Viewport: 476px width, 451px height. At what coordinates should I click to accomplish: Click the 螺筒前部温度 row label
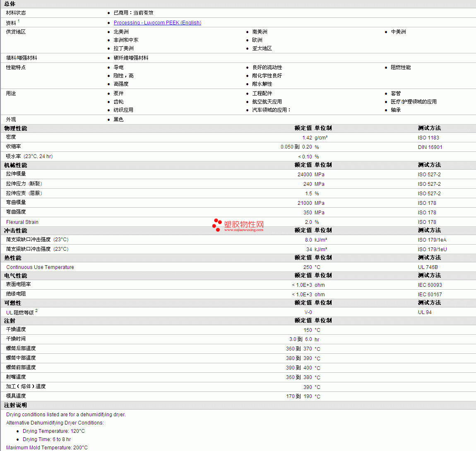click(x=21, y=367)
